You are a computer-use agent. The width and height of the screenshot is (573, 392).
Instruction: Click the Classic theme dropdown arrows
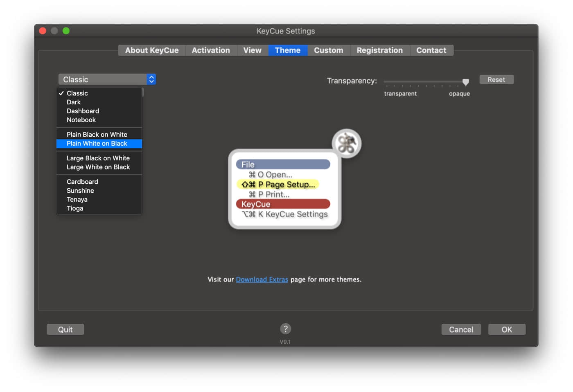pyautogui.click(x=151, y=79)
